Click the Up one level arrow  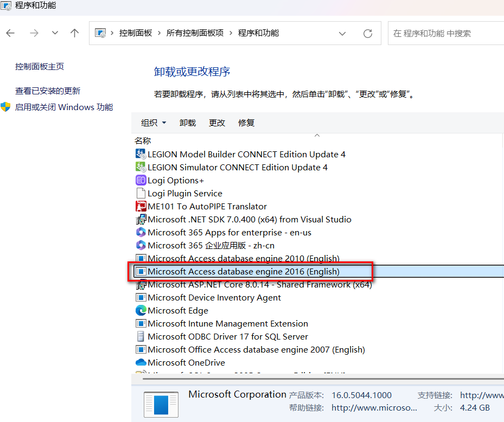(x=74, y=33)
